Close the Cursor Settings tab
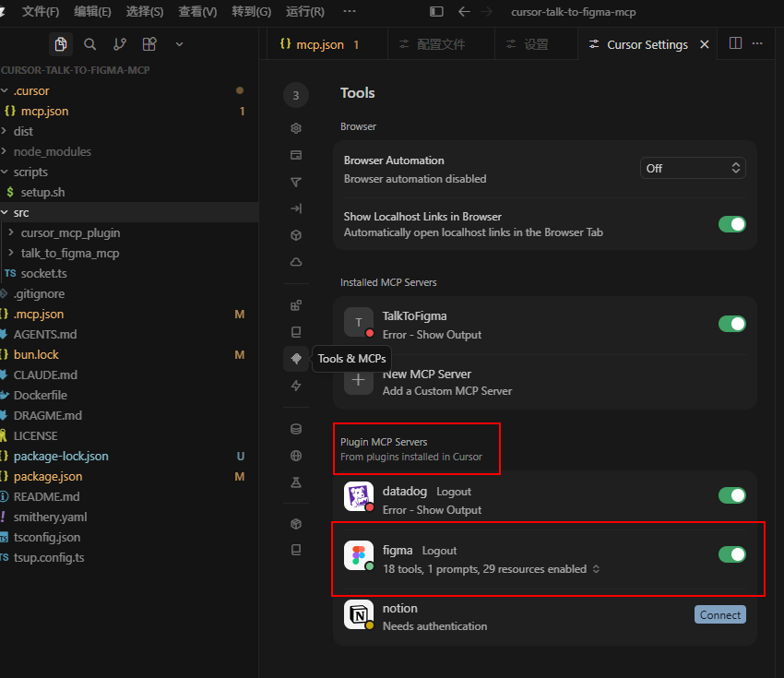The height and width of the screenshot is (678, 784). [705, 44]
